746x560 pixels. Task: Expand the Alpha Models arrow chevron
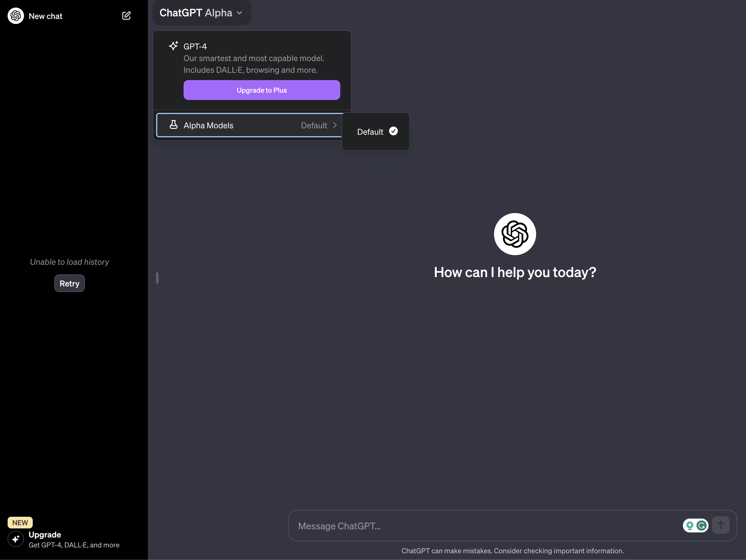point(336,125)
